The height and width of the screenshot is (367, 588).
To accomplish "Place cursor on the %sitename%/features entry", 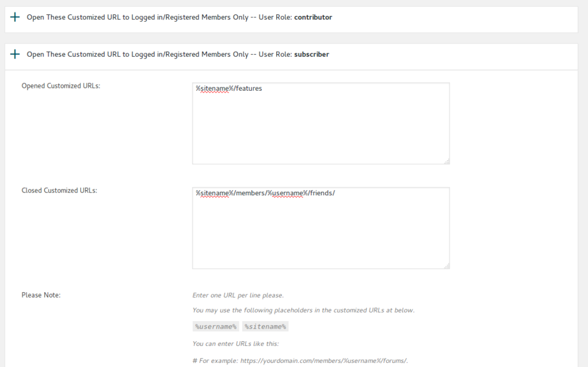I will point(229,88).
